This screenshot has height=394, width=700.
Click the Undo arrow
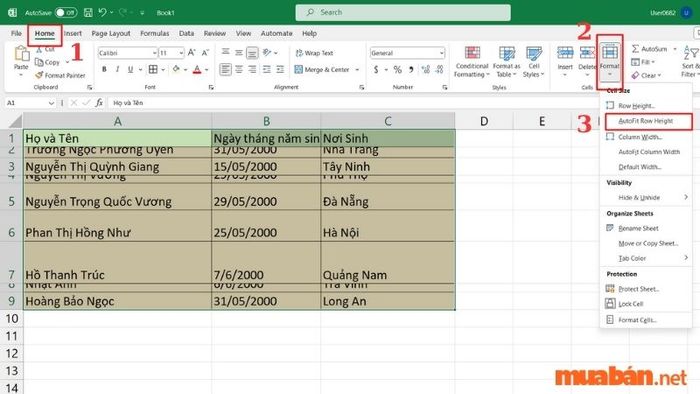(103, 12)
